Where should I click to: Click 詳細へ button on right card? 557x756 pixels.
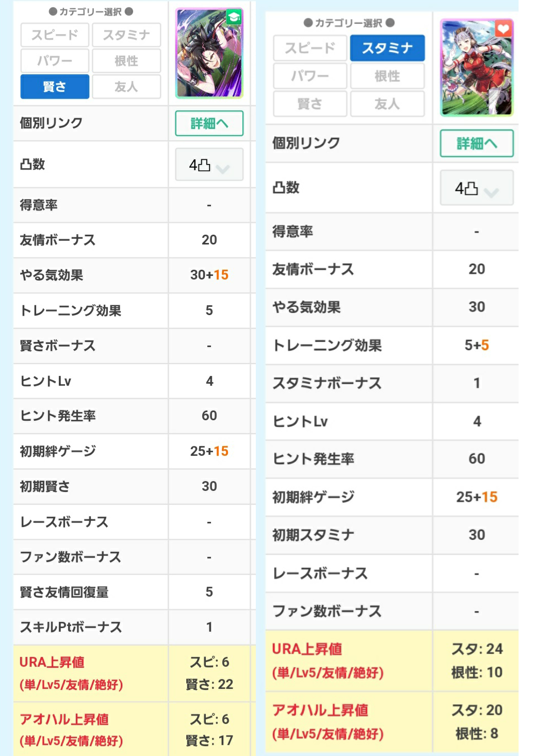[x=476, y=143]
